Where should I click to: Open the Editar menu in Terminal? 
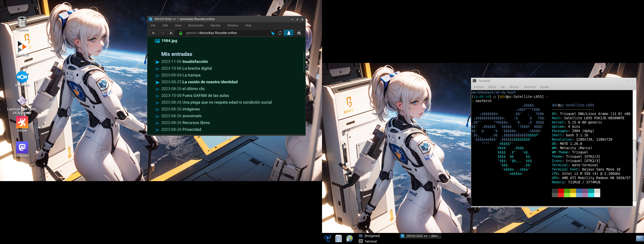pyautogui.click(x=492, y=87)
